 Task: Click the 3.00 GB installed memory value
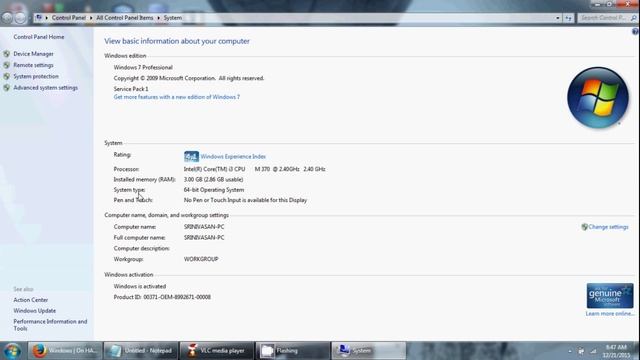[x=213, y=180]
